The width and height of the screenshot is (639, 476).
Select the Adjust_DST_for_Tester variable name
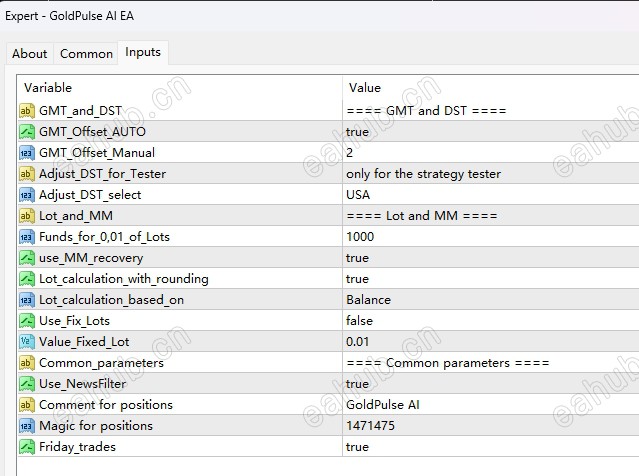[102, 174]
